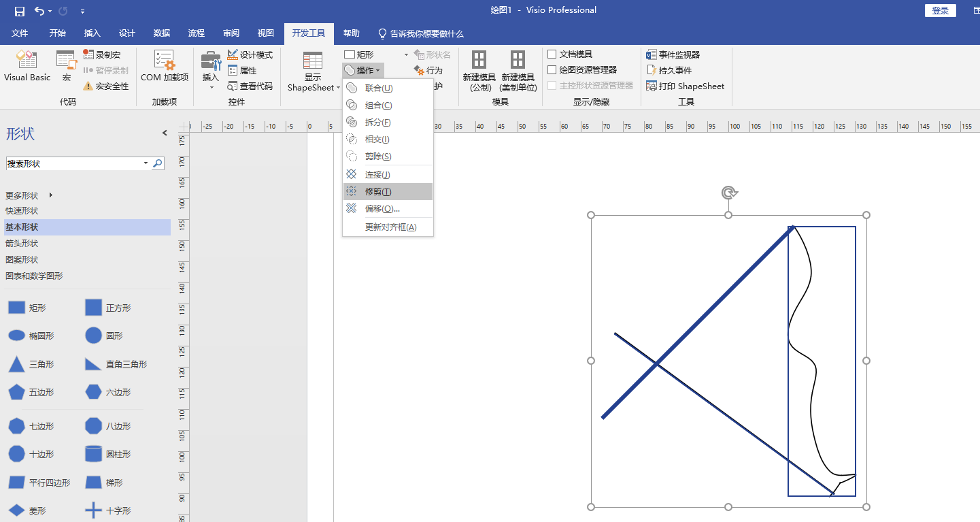The image size is (980, 522).
Task: Open Visual Basic editor
Action: click(27, 67)
